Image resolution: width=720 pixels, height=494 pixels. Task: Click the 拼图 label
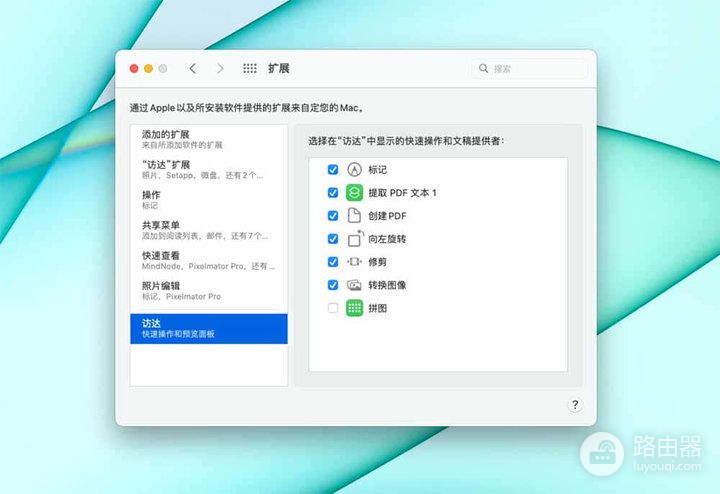[x=377, y=308]
